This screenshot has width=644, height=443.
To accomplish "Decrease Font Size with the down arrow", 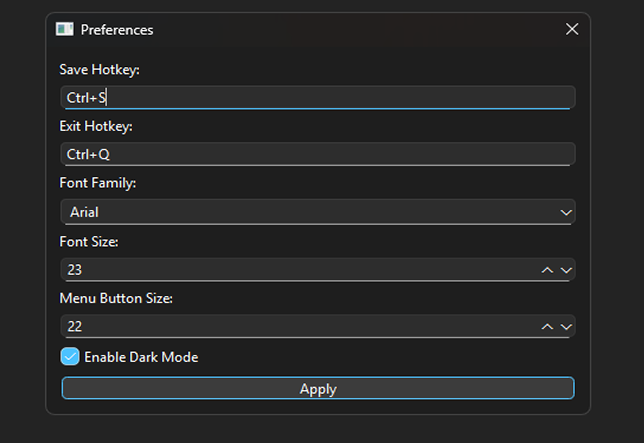I will point(566,270).
